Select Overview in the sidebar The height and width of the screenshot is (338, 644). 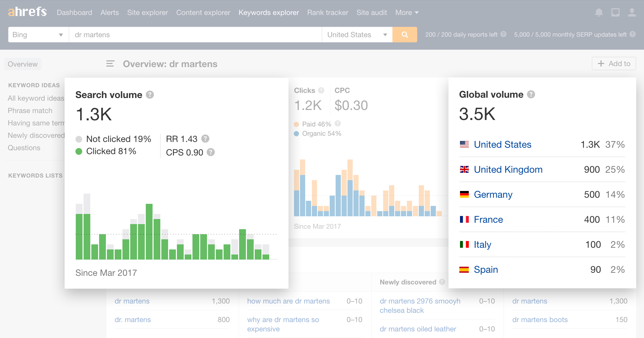(23, 64)
